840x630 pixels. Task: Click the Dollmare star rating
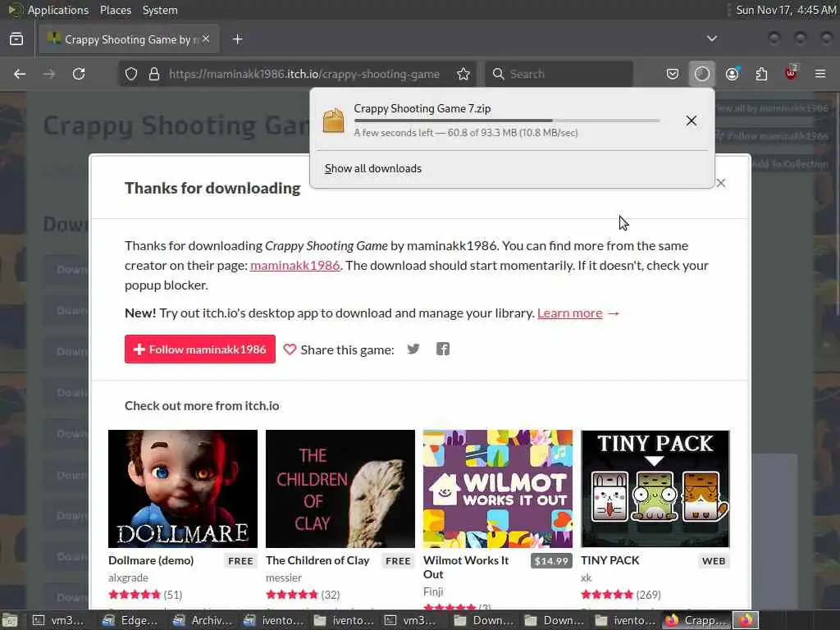pos(135,595)
